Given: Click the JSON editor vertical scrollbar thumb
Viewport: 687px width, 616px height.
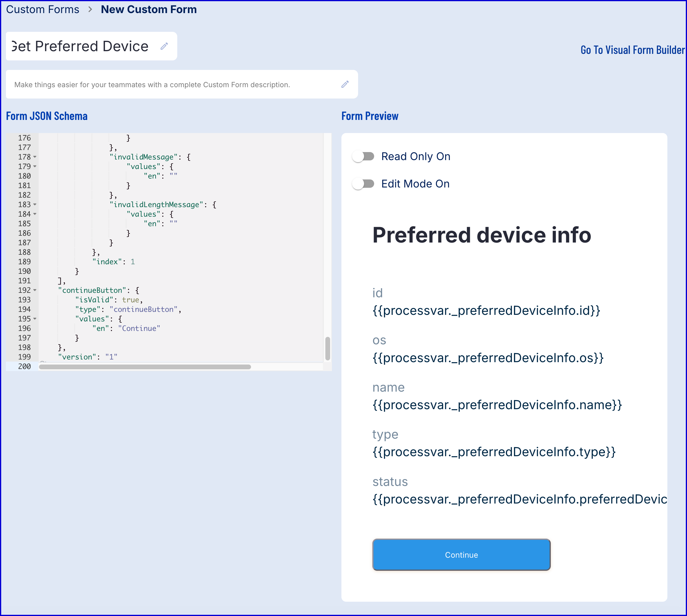Looking at the screenshot, I should [x=327, y=348].
